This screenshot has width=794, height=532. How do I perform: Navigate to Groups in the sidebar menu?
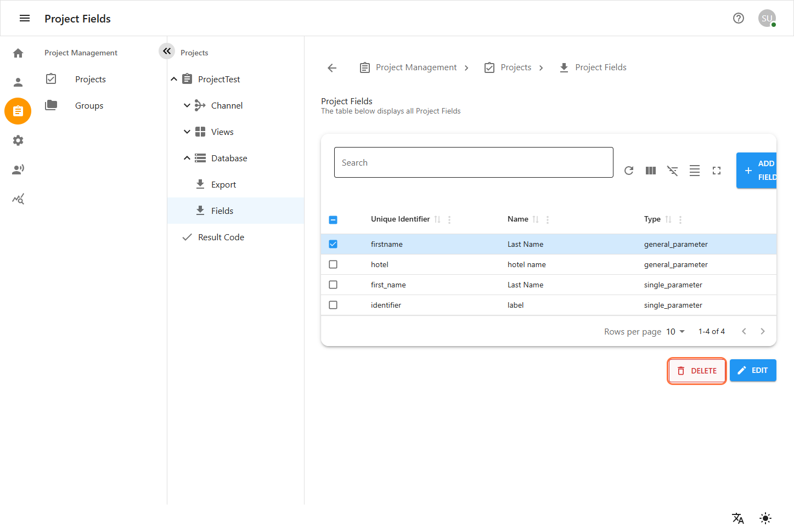pyautogui.click(x=89, y=105)
